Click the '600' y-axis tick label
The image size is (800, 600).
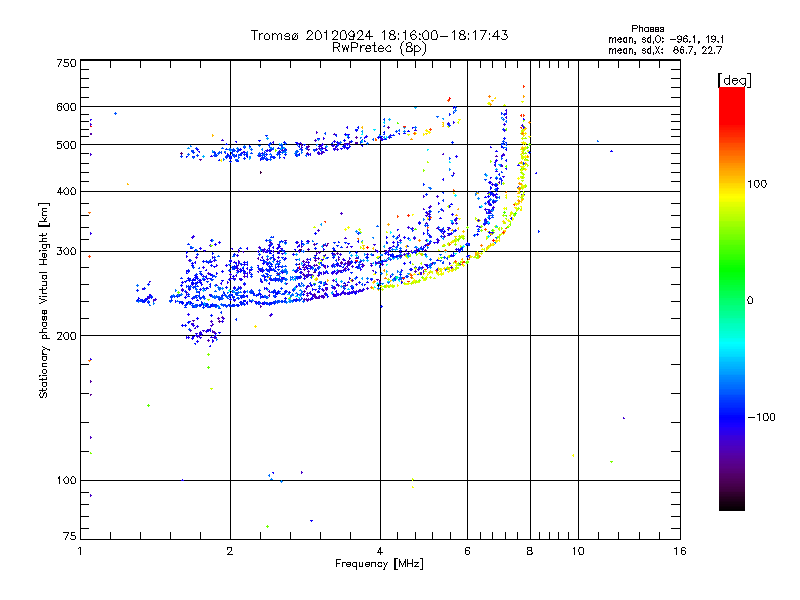(x=66, y=107)
